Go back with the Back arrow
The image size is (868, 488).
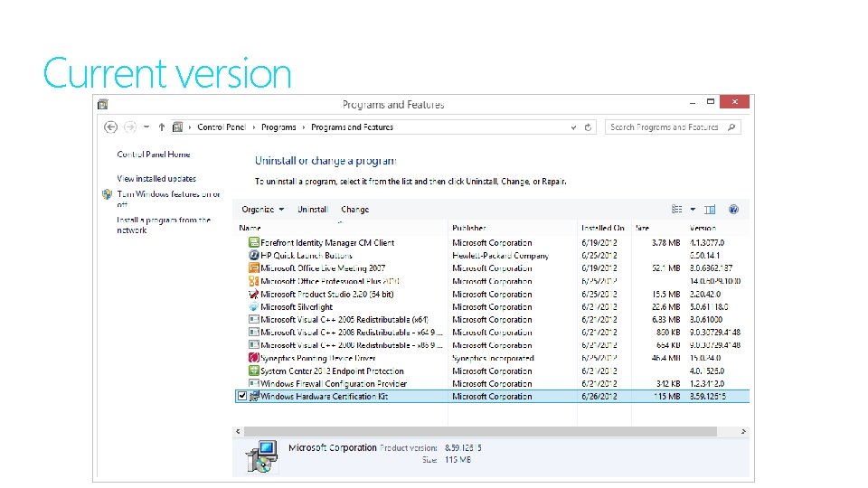pyautogui.click(x=110, y=127)
